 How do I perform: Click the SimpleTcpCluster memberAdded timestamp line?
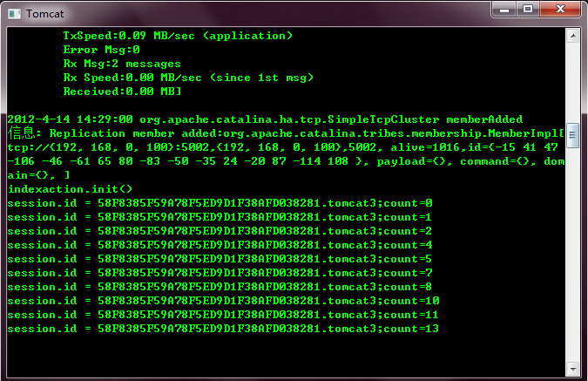tap(265, 119)
